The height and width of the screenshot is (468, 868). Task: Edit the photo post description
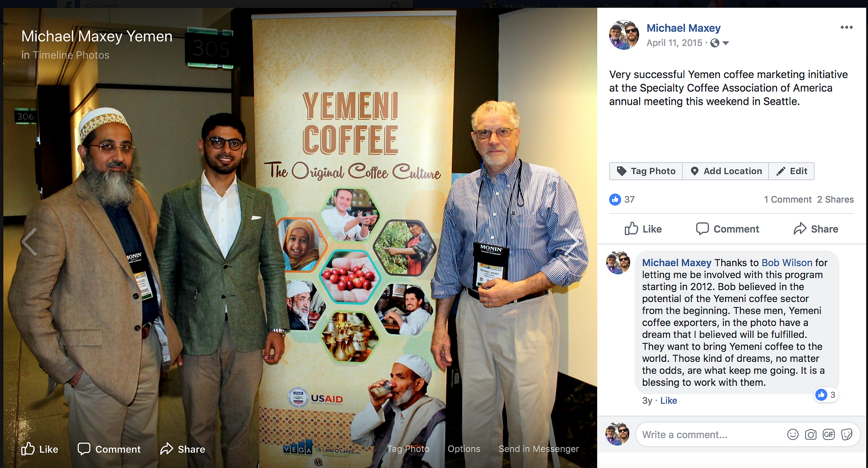(x=791, y=171)
